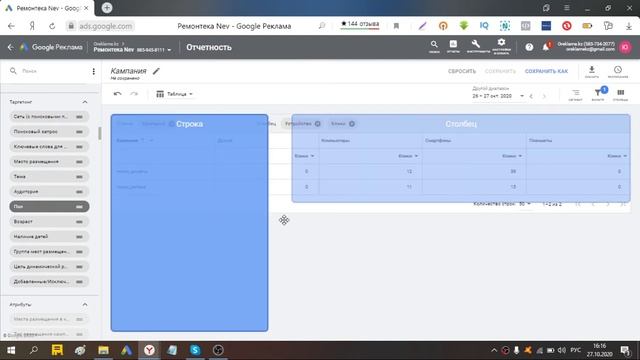This screenshot has width=640, height=360.
Task: Open browser downloads arrow icon
Action: tap(629, 26)
